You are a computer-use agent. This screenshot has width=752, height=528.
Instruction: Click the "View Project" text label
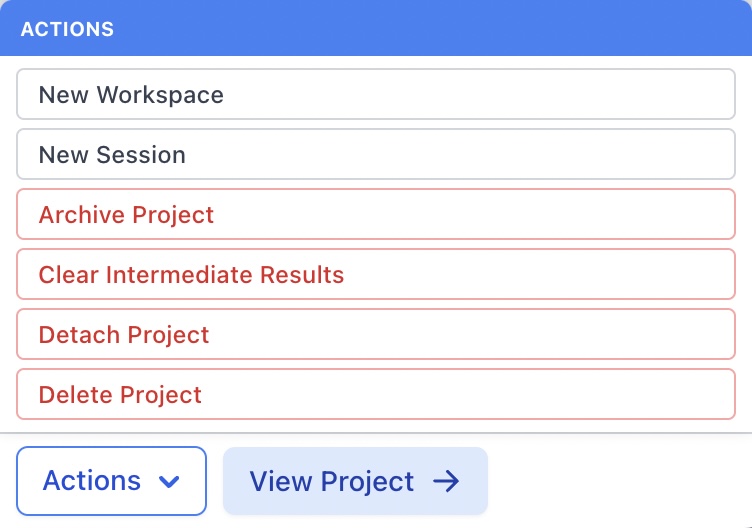(331, 481)
